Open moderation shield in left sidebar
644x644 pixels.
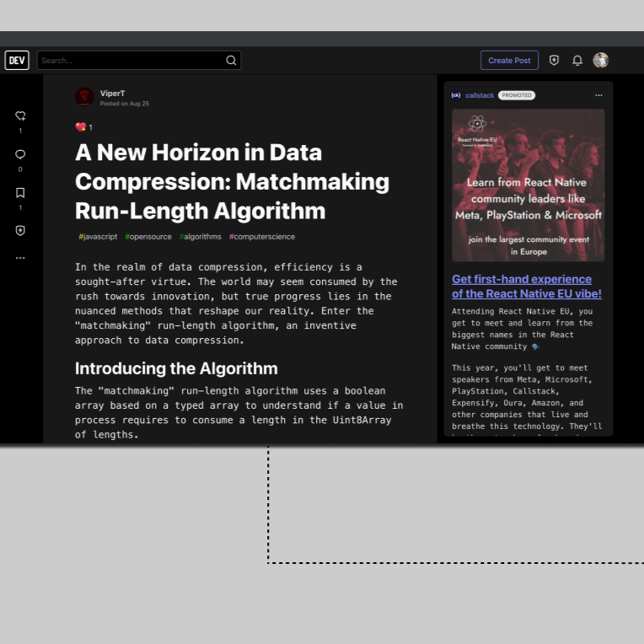tap(20, 231)
